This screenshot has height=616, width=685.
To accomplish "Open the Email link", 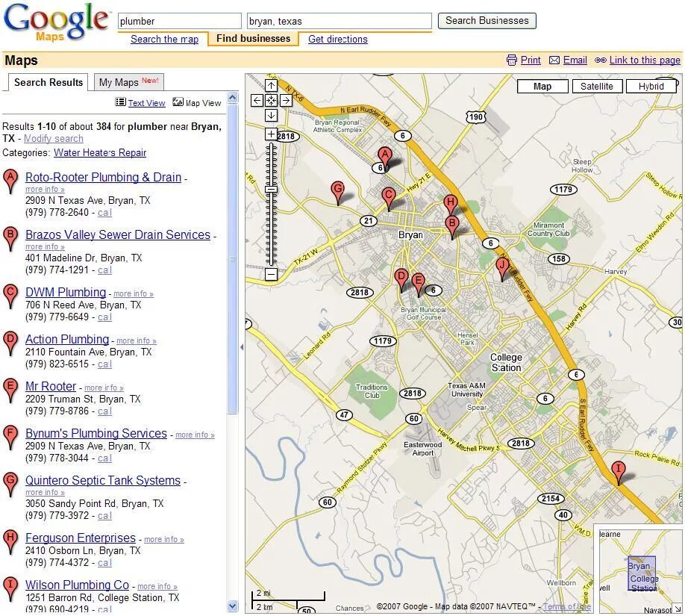I will tap(575, 60).
